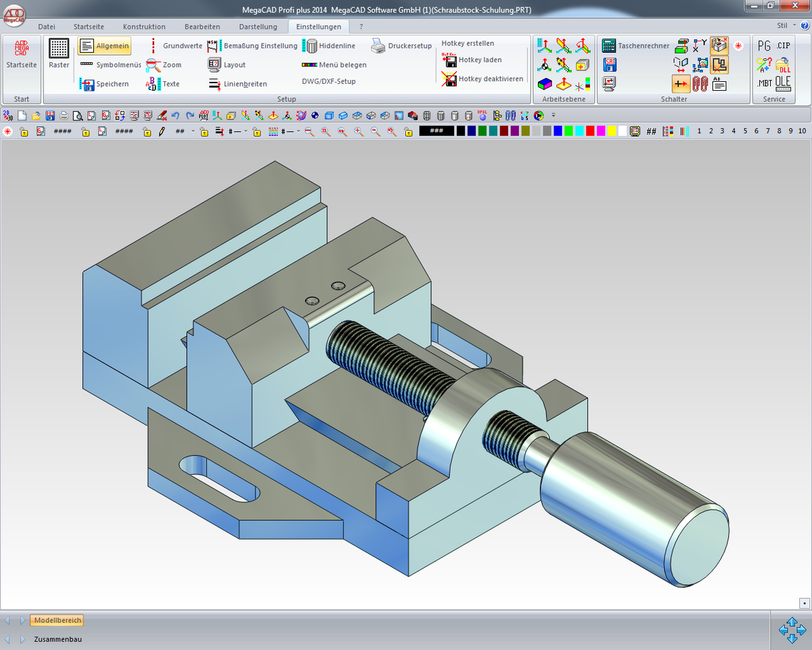Click the OLE service icon
This screenshot has height=650, width=812.
coord(783,83)
